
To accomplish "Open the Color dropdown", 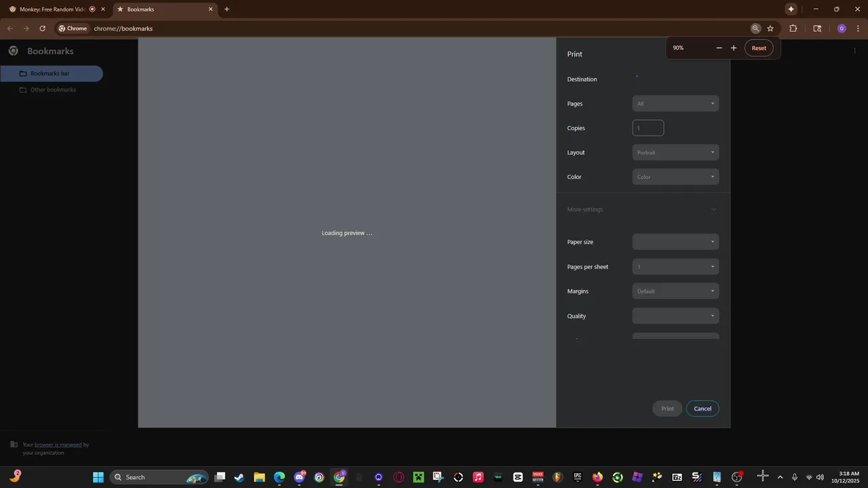I will pyautogui.click(x=675, y=177).
